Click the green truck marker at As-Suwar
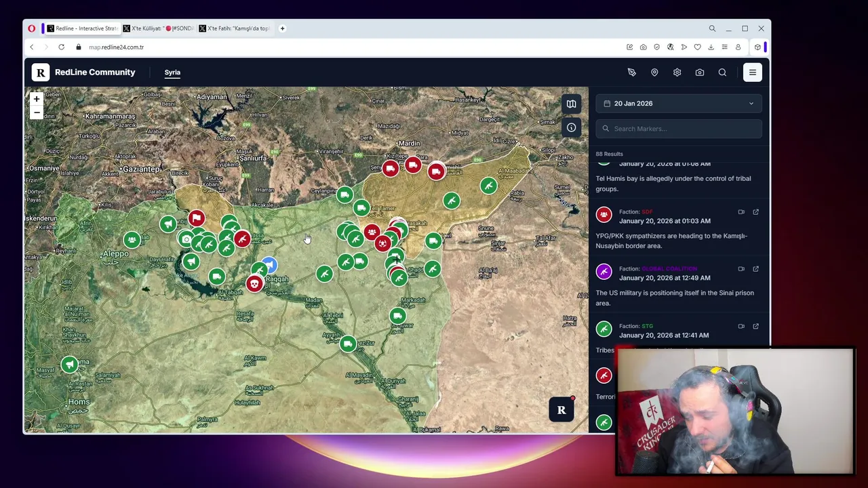Screen dimensions: 868x488 coord(397,315)
